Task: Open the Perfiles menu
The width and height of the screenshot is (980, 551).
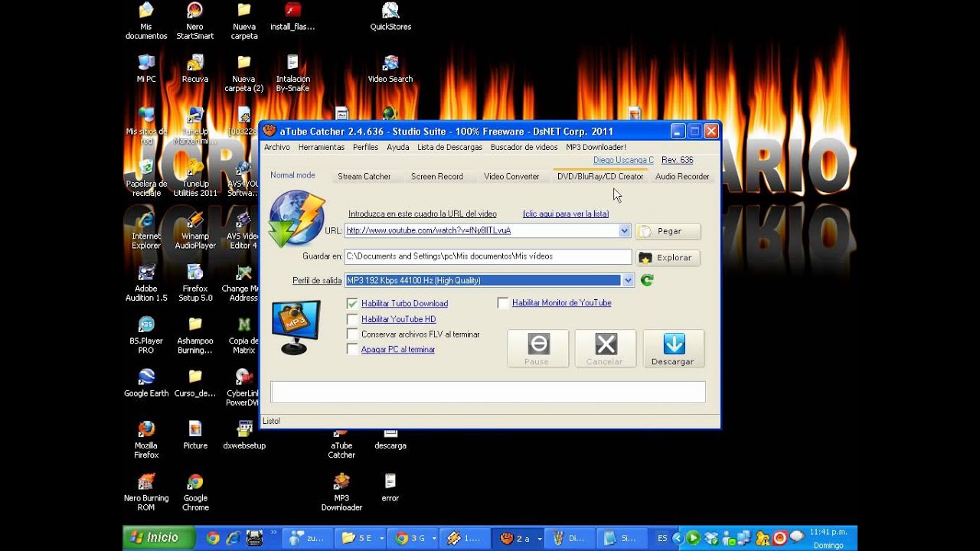Action: pos(366,147)
